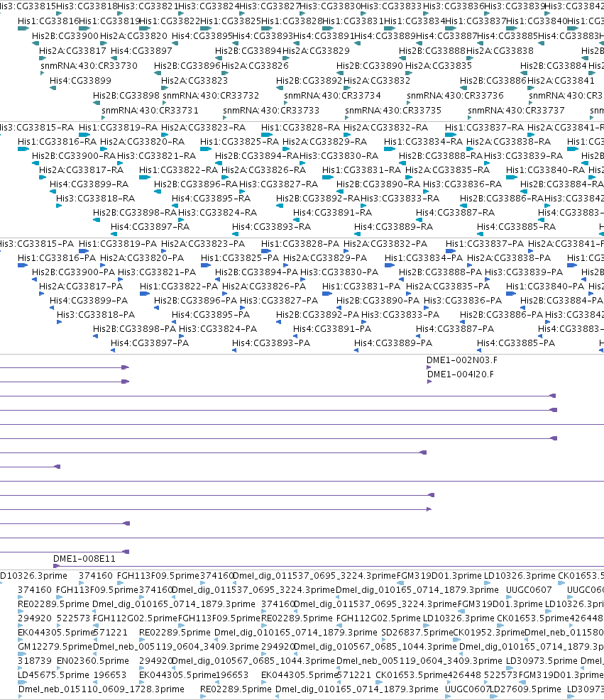Select the EST label SD26837.5prime

coord(417,633)
